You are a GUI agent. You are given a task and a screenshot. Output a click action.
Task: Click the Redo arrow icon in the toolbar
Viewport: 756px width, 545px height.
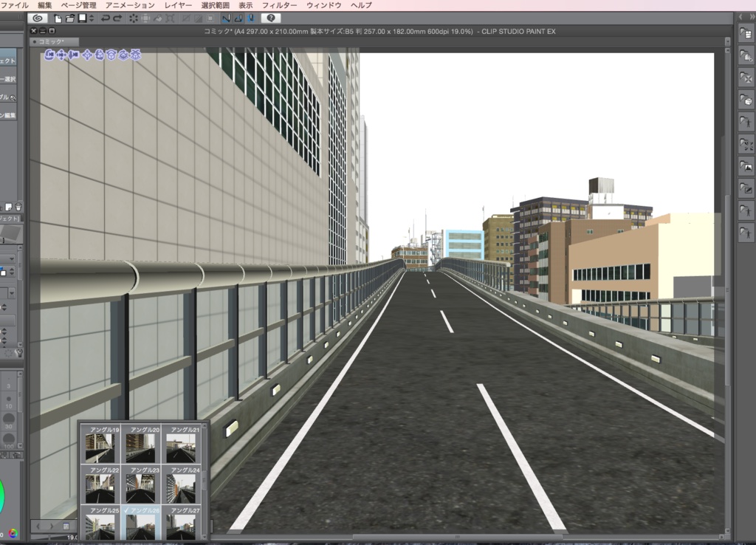click(117, 17)
